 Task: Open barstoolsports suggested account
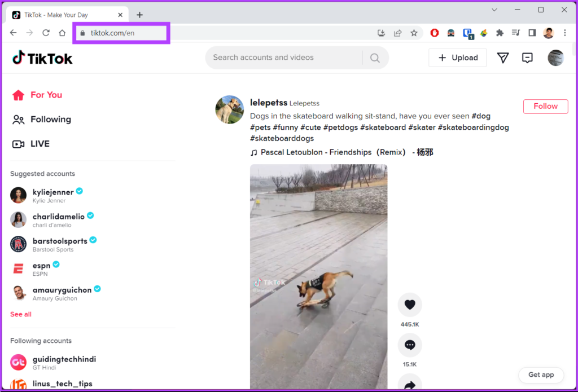tap(54, 244)
